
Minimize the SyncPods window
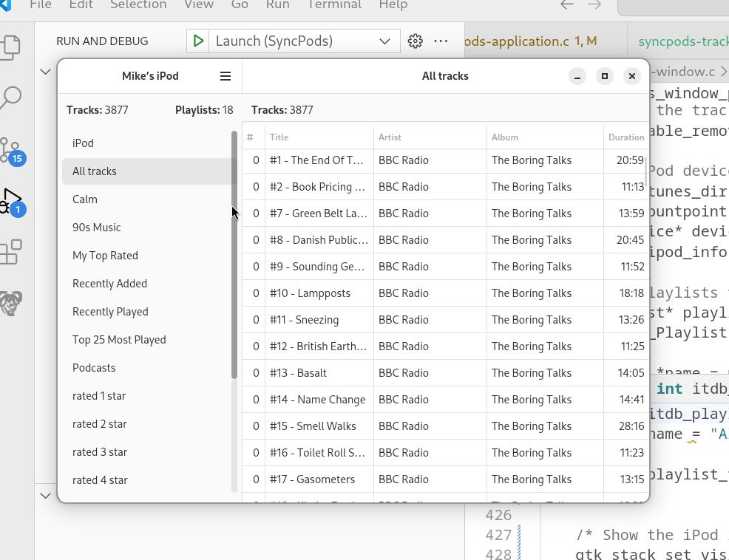point(577,76)
